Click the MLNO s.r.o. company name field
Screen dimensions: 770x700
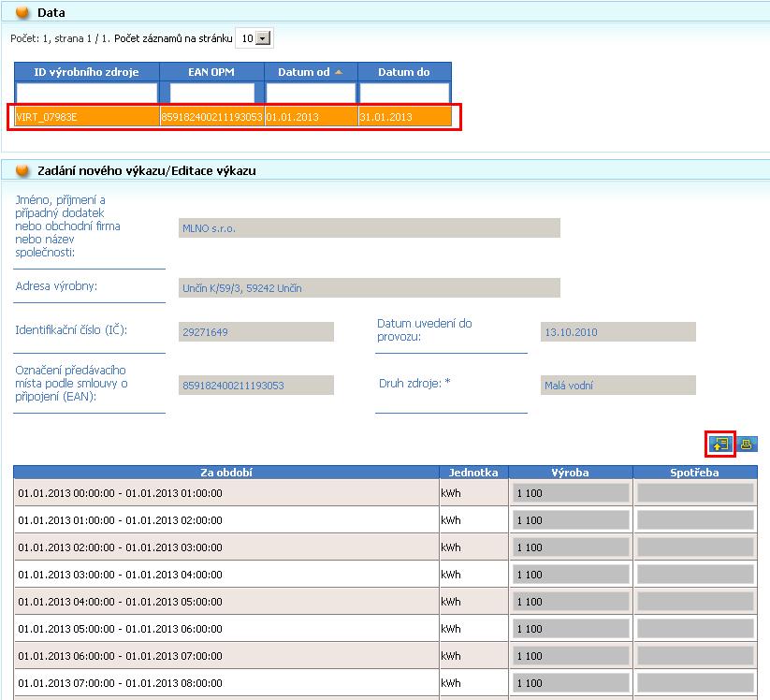[370, 228]
